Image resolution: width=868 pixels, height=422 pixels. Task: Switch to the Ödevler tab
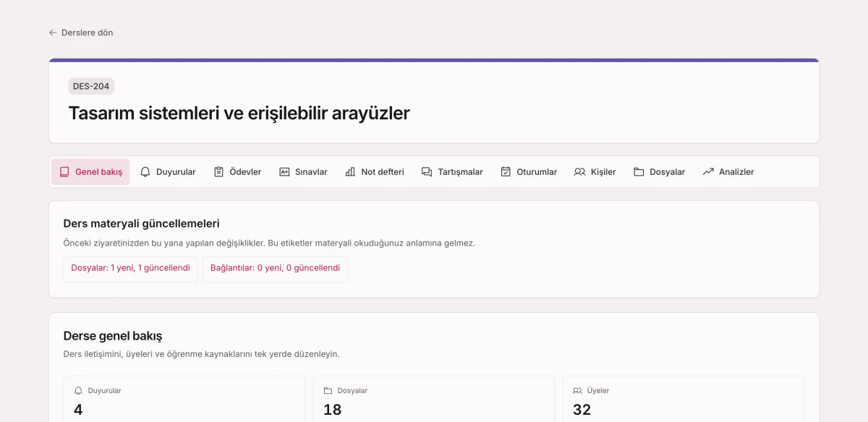coord(237,172)
